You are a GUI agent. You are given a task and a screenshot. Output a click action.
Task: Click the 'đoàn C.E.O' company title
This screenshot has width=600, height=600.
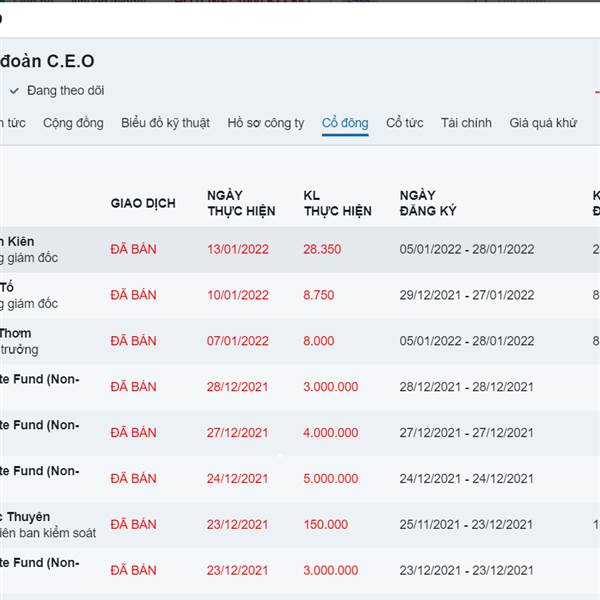click(x=47, y=61)
